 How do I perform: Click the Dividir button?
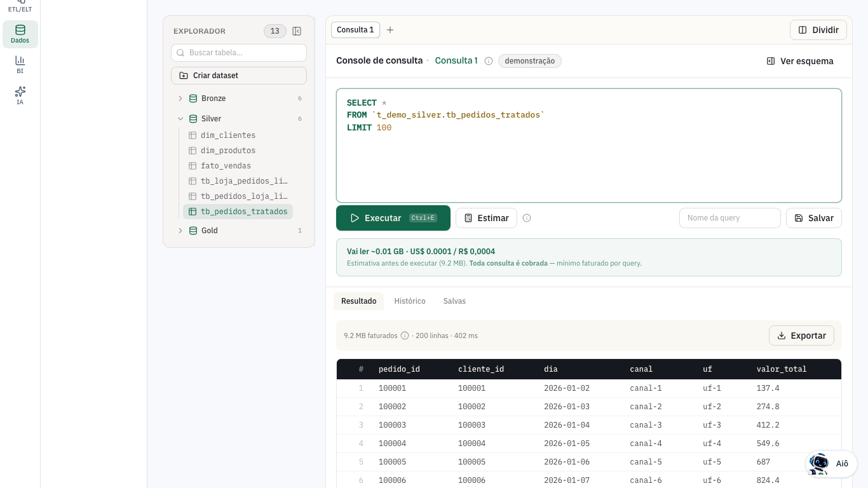click(x=818, y=30)
